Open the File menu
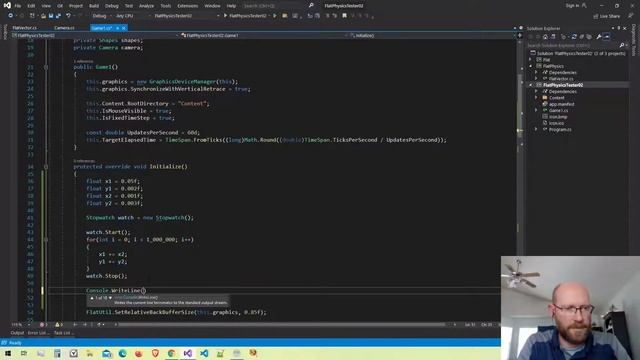Screen dimensions: 640x360 point(18,6)
